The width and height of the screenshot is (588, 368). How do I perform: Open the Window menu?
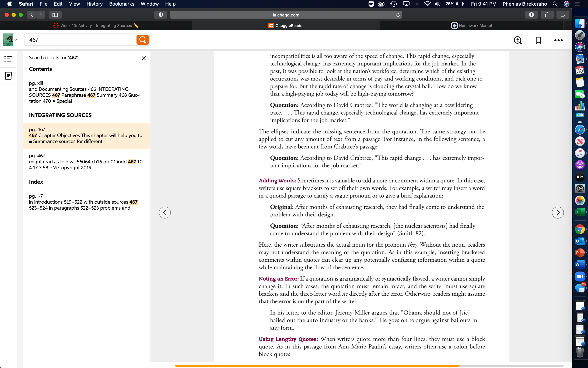click(150, 4)
